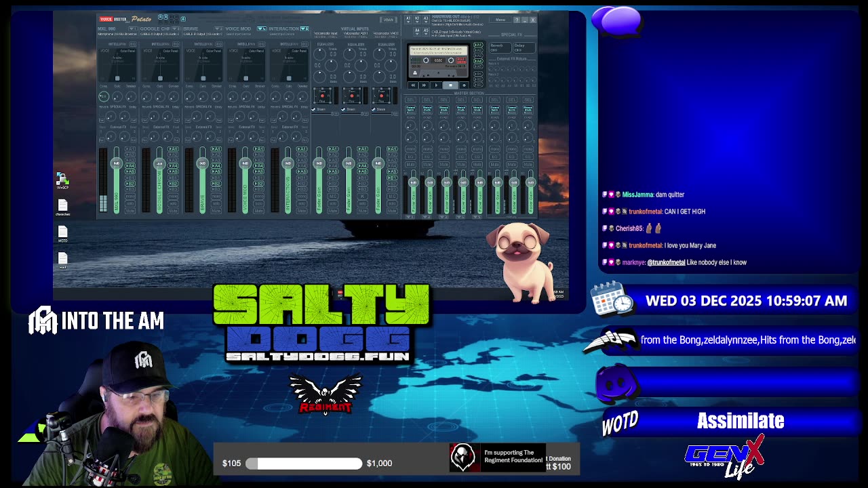The height and width of the screenshot is (488, 868).
Task: Toggle A4 on cassette recorder routing
Action: coord(478,61)
